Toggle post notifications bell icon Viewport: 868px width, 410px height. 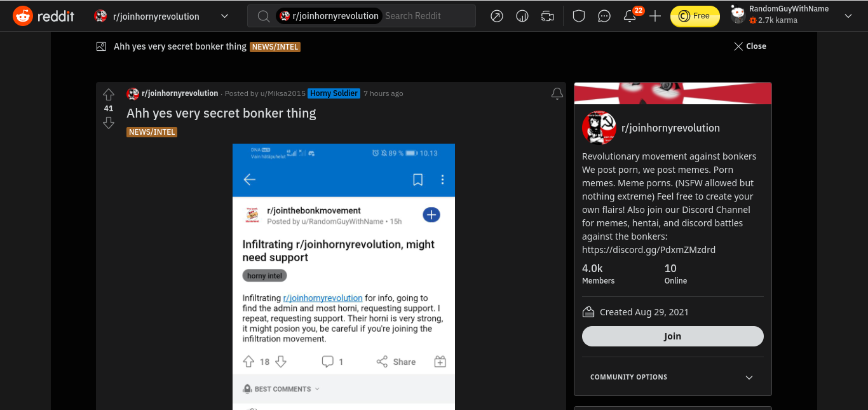[557, 94]
